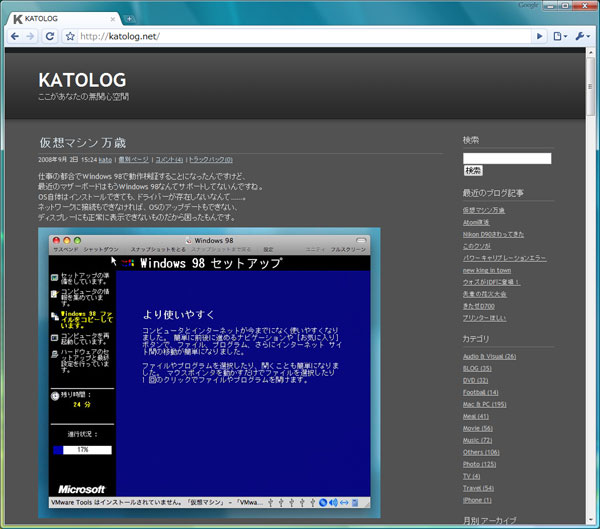Open category Travel (54)

[x=478, y=488]
